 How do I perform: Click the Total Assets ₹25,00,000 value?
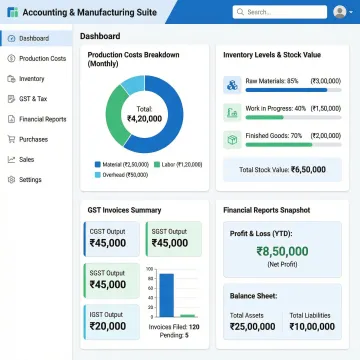[x=252, y=326]
